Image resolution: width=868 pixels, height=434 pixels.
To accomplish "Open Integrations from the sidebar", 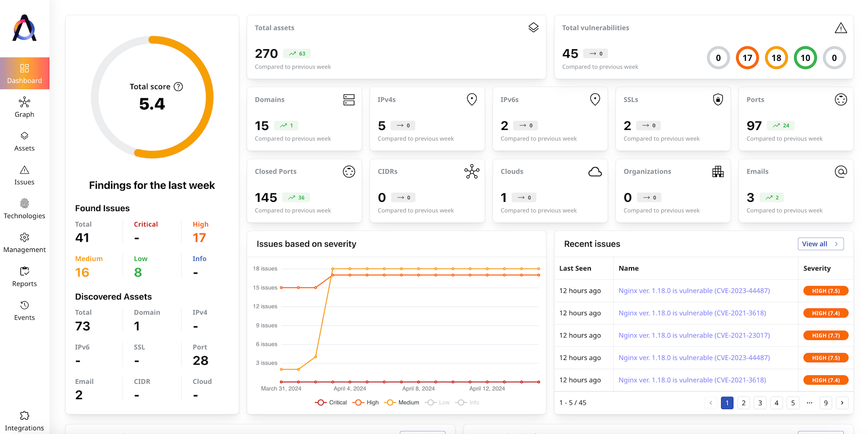I will 24,421.
